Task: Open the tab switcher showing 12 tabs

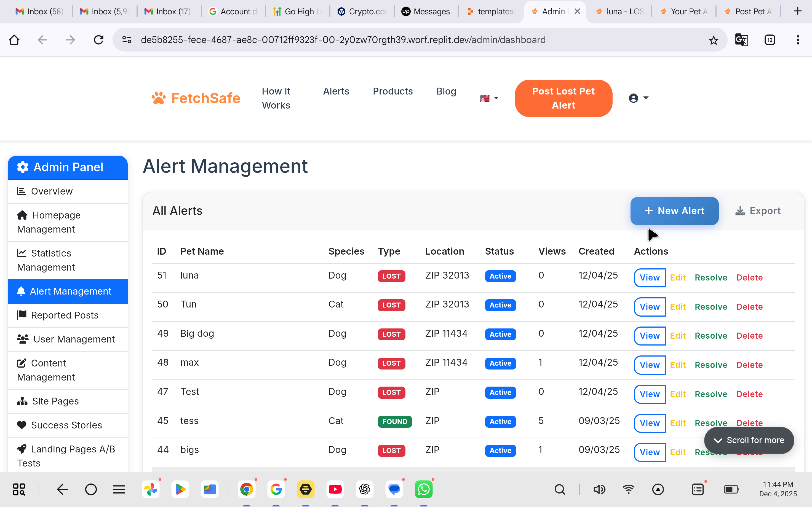Action: coord(770,40)
